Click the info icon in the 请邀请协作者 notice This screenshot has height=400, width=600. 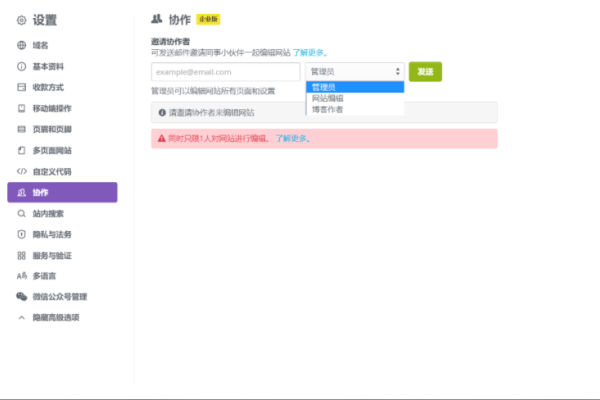(162, 113)
